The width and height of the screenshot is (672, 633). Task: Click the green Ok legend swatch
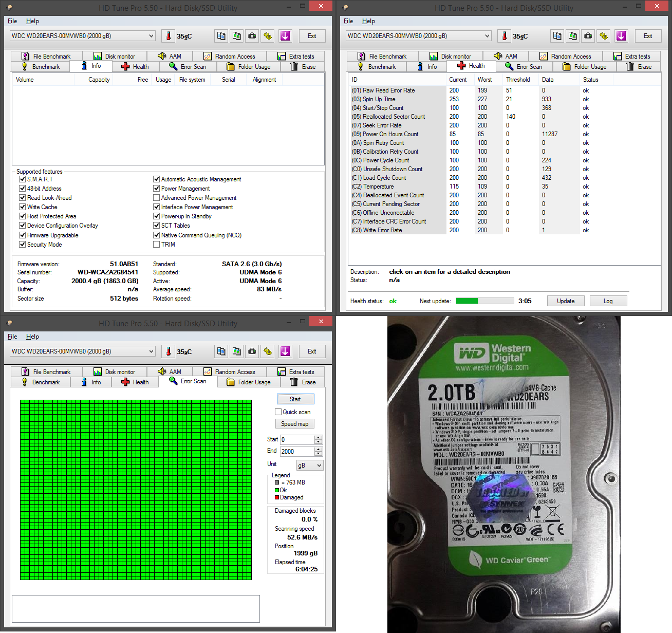tap(277, 490)
